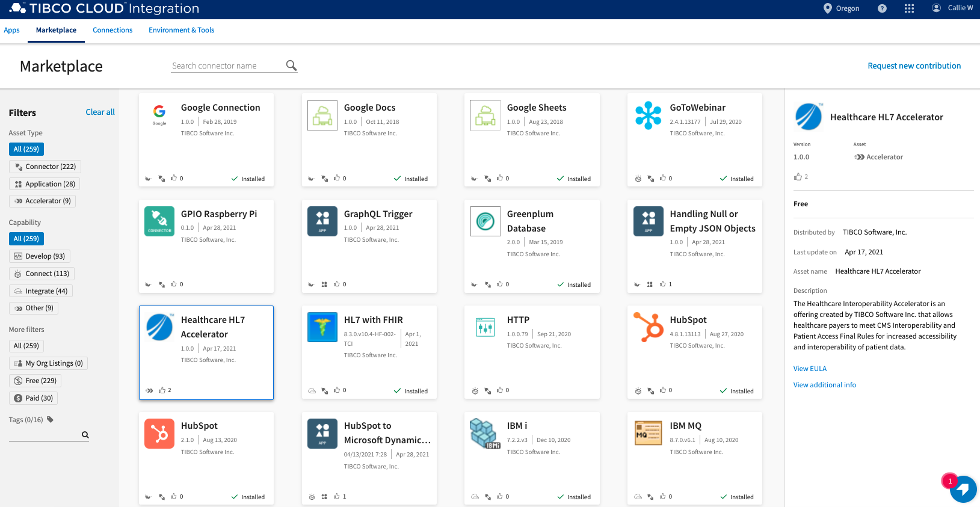This screenshot has width=980, height=507.
Task: Open the HubSpot to Microsoft Dynamics icon
Action: click(322, 434)
